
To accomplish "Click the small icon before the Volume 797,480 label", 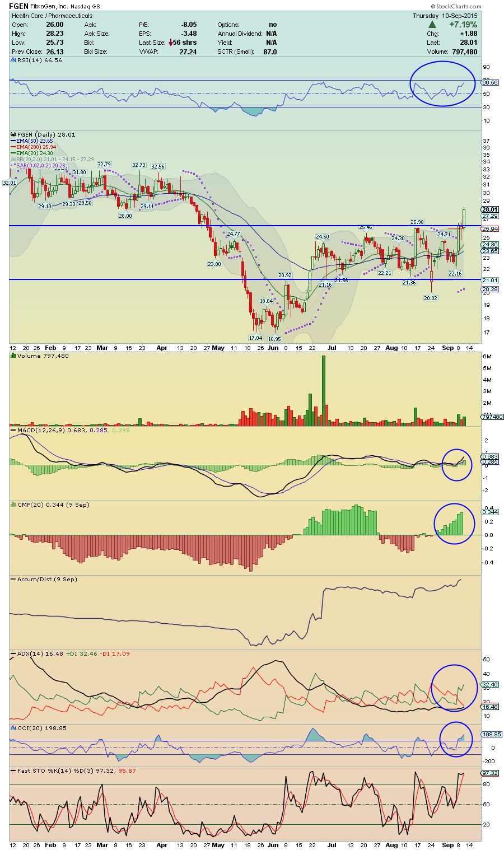I will tap(14, 356).
